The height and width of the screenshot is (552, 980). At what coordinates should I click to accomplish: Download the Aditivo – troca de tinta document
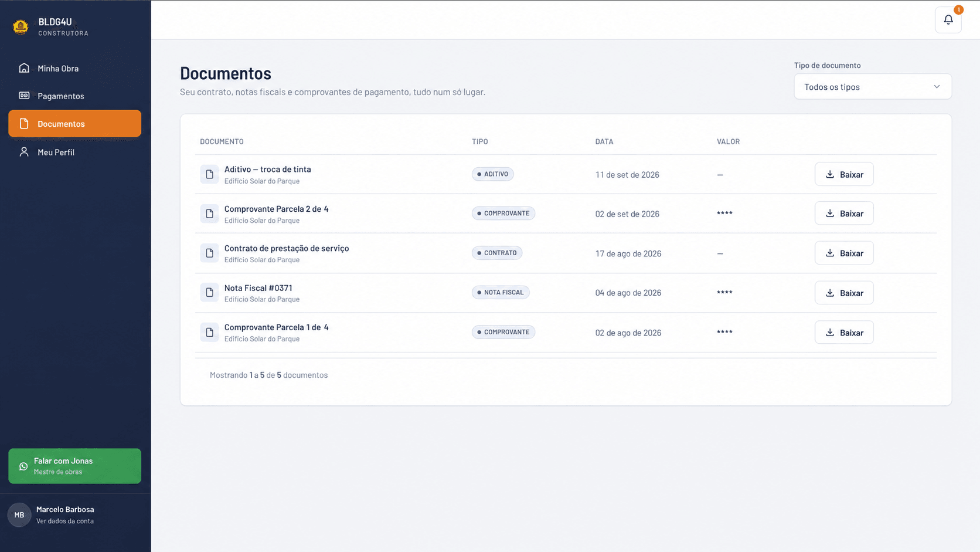[844, 174]
